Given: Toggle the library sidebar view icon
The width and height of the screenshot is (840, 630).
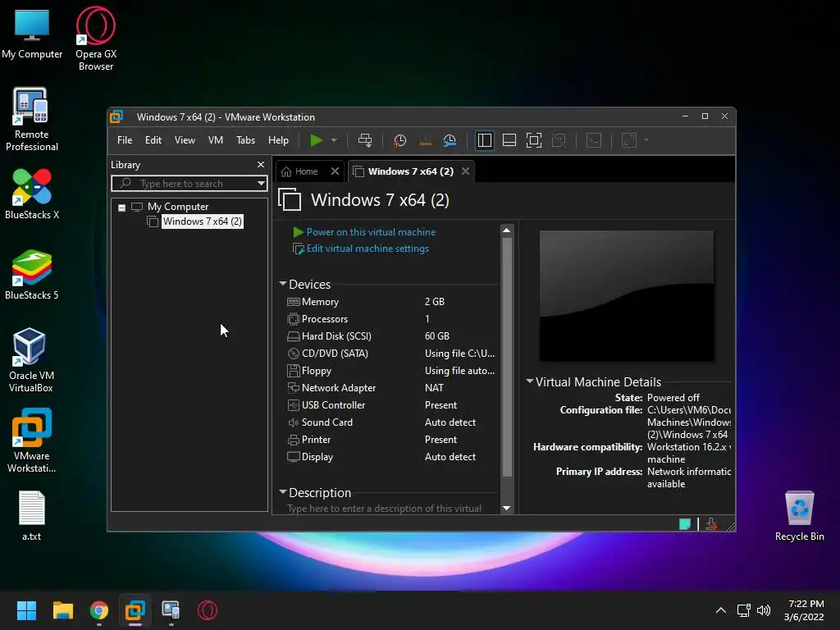Looking at the screenshot, I should pyautogui.click(x=484, y=140).
